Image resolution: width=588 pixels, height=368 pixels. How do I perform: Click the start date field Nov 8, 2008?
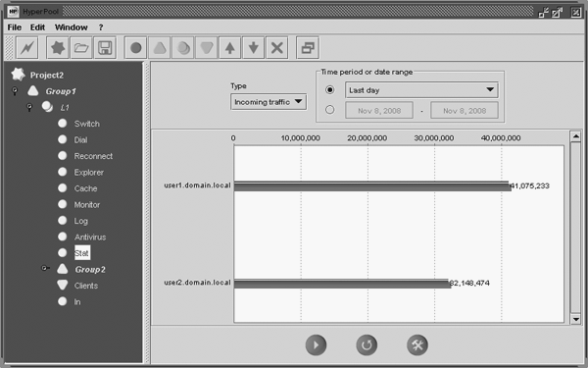pyautogui.click(x=379, y=110)
